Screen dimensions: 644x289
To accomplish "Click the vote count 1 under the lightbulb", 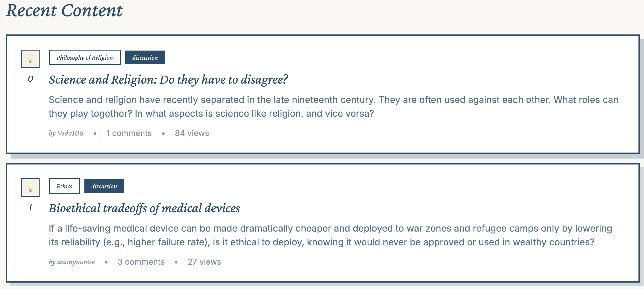I will coord(30,208).
